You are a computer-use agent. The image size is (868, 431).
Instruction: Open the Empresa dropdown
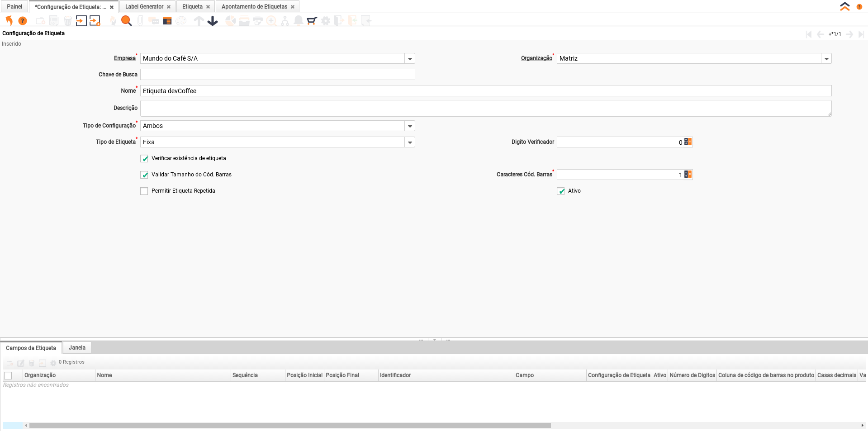tap(410, 59)
